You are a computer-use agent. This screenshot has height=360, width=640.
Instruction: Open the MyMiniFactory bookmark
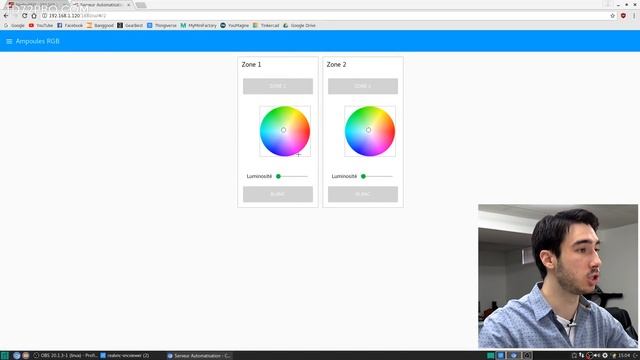pyautogui.click(x=198, y=25)
